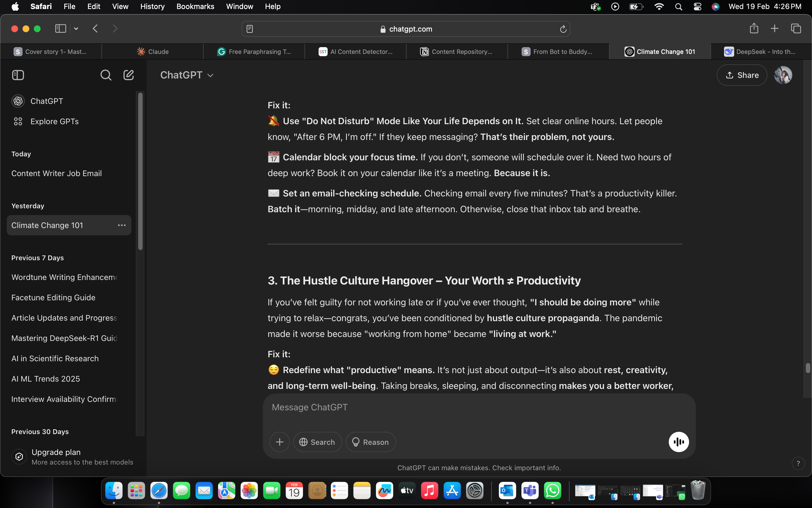This screenshot has width=812, height=508.
Task: Open user profile avatar menu
Action: pyautogui.click(x=783, y=75)
